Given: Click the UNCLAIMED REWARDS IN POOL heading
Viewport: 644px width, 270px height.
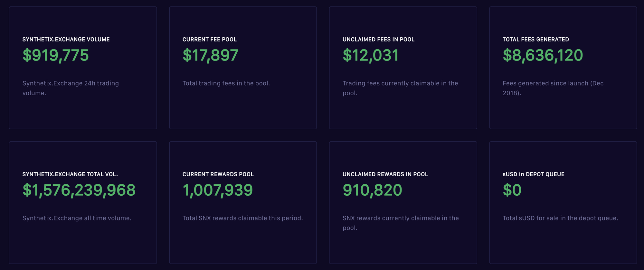Looking at the screenshot, I should (x=385, y=174).
